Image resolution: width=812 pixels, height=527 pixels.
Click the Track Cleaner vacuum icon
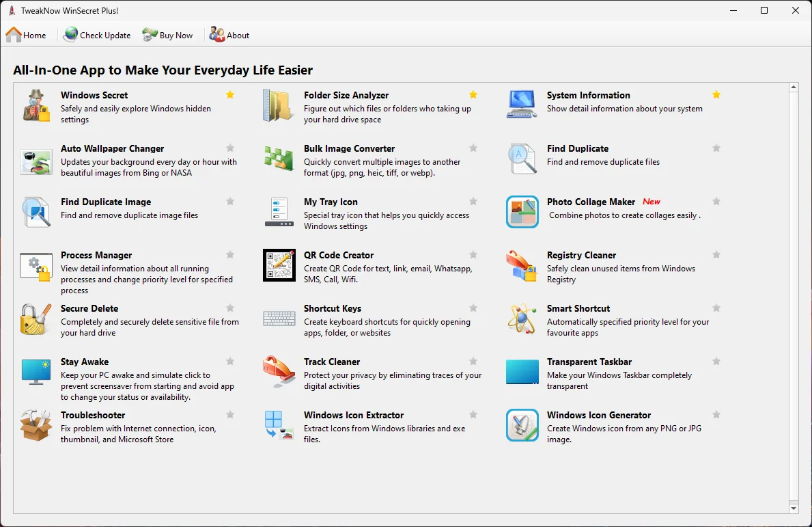tap(279, 372)
